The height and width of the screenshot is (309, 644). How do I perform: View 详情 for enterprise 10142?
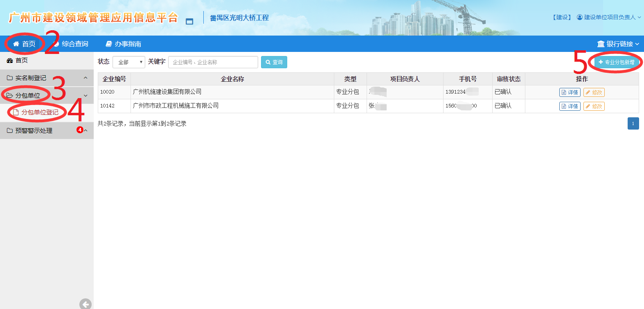pyautogui.click(x=570, y=106)
